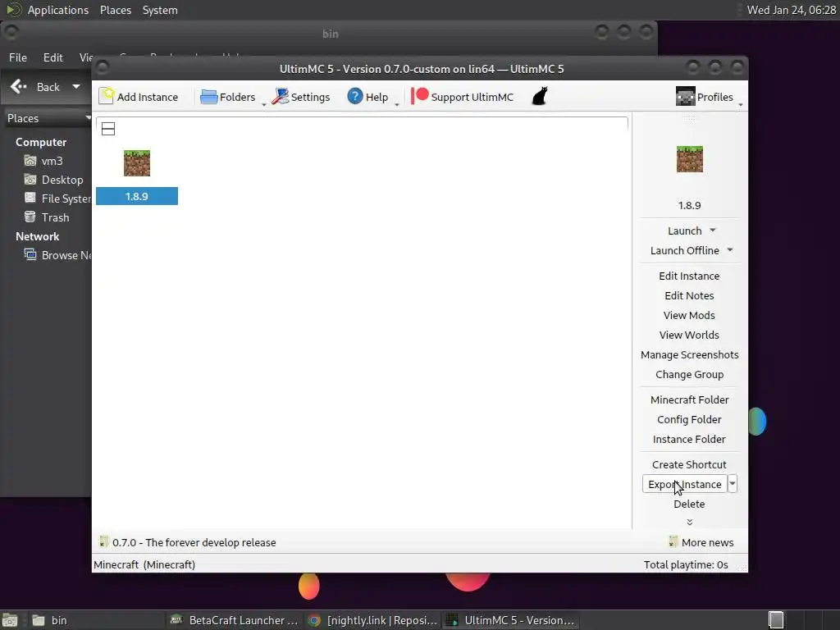Open the System menu
This screenshot has height=630, width=840.
[x=160, y=10]
